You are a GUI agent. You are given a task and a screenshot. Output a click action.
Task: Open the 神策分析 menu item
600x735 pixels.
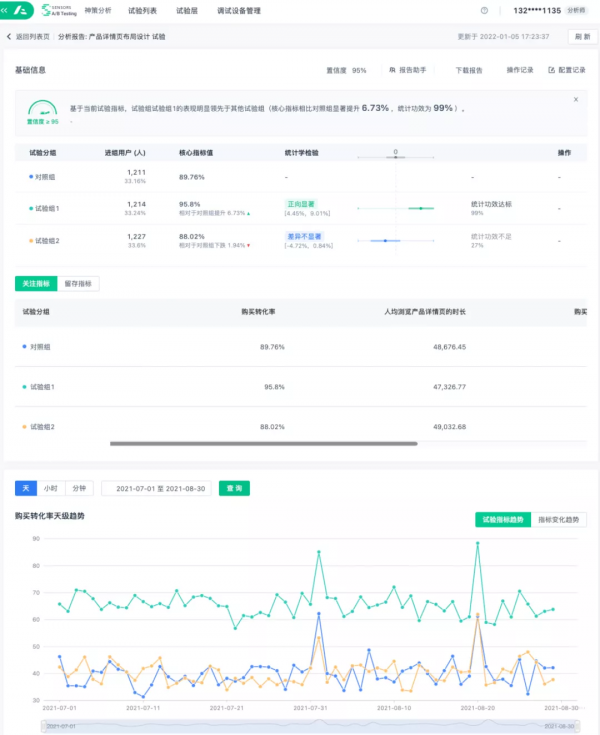tap(98, 11)
